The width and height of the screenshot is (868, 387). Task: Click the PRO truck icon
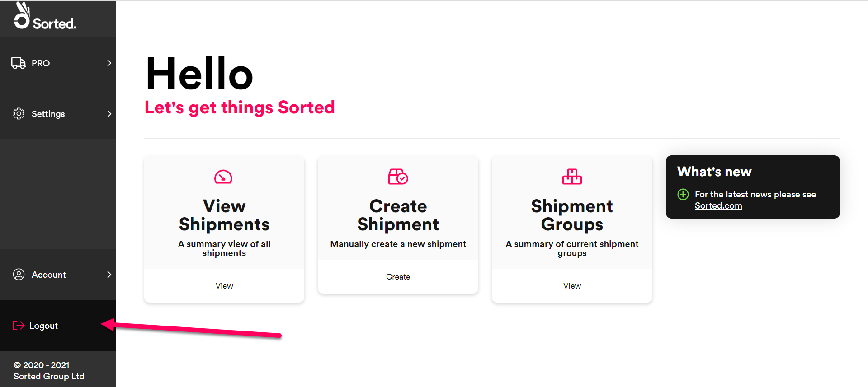click(x=19, y=63)
